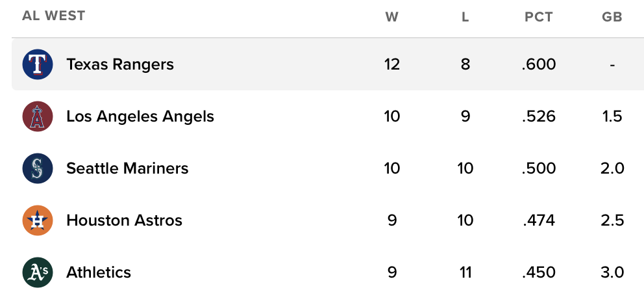Click the Los Angeles Angels logo
The image size is (644, 303).
(38, 116)
